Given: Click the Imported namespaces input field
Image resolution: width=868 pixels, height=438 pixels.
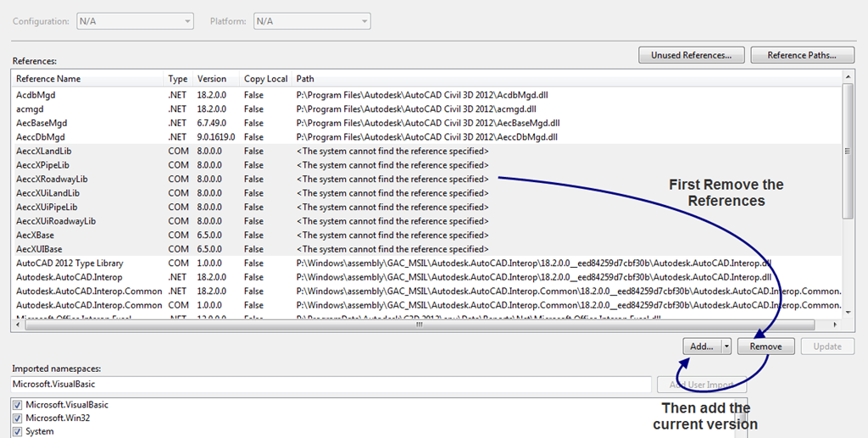Looking at the screenshot, I should tap(331, 384).
